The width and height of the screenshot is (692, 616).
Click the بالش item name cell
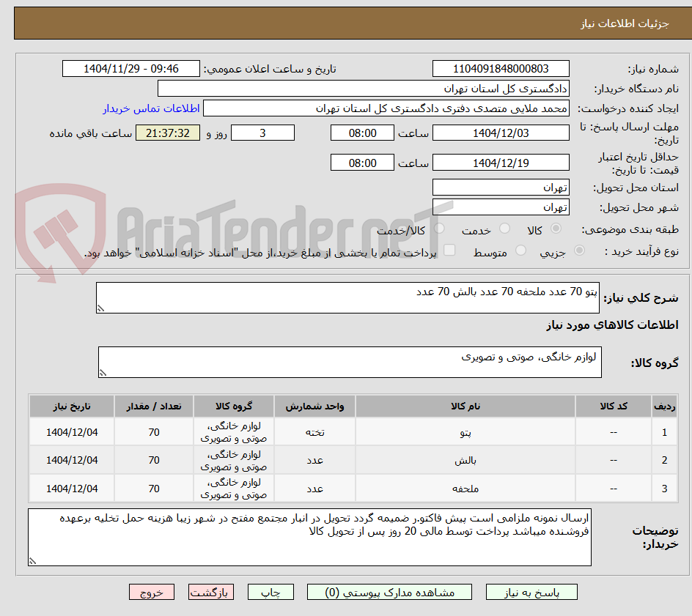click(465, 460)
